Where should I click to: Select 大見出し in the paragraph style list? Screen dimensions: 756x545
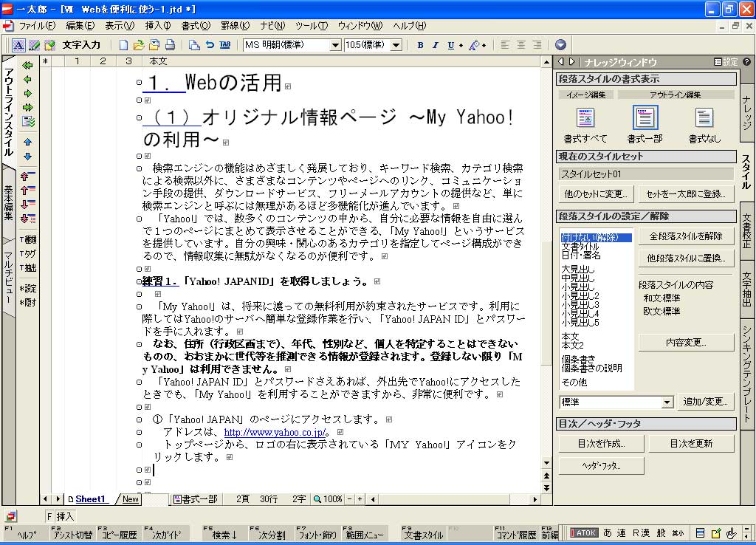pos(577,269)
